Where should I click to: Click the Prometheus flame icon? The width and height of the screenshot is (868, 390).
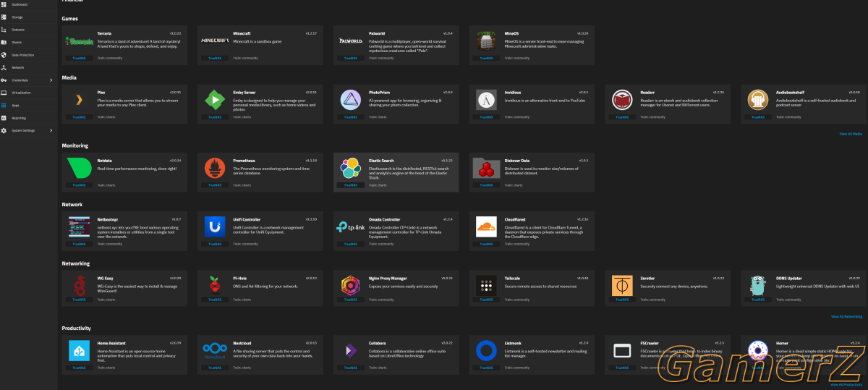tap(215, 169)
